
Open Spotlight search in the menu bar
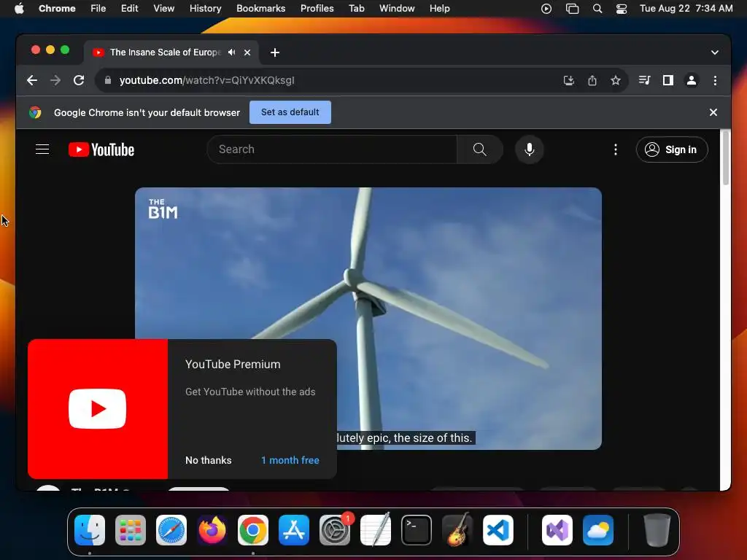(x=597, y=9)
